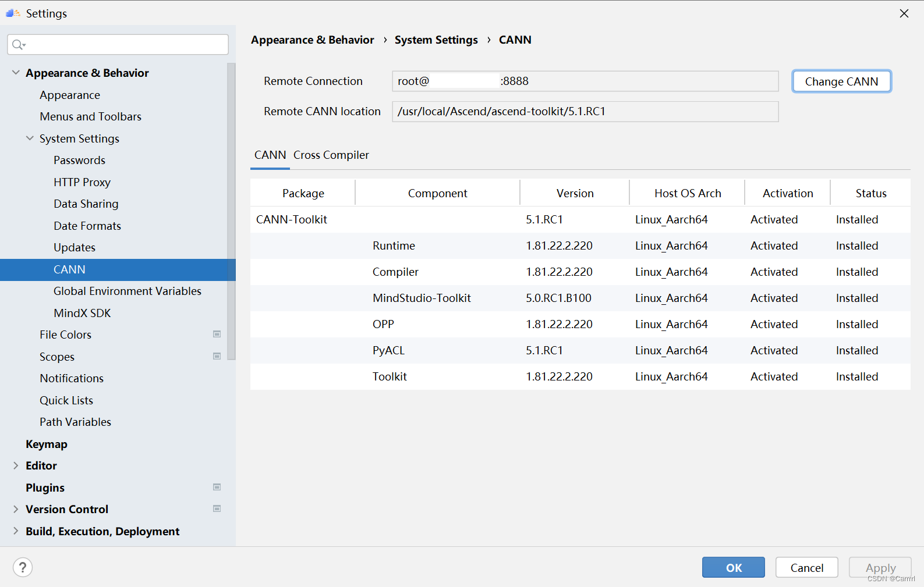Open the Quick Lists settings

click(x=66, y=400)
